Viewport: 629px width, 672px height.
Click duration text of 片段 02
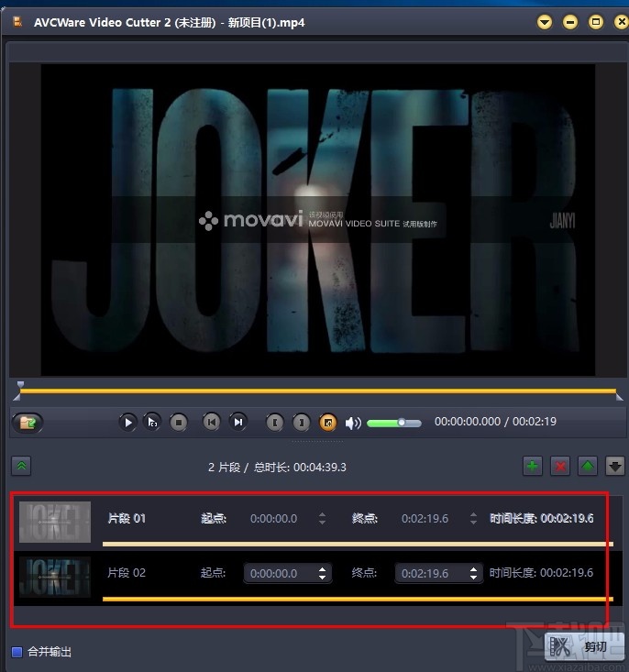tap(542, 573)
